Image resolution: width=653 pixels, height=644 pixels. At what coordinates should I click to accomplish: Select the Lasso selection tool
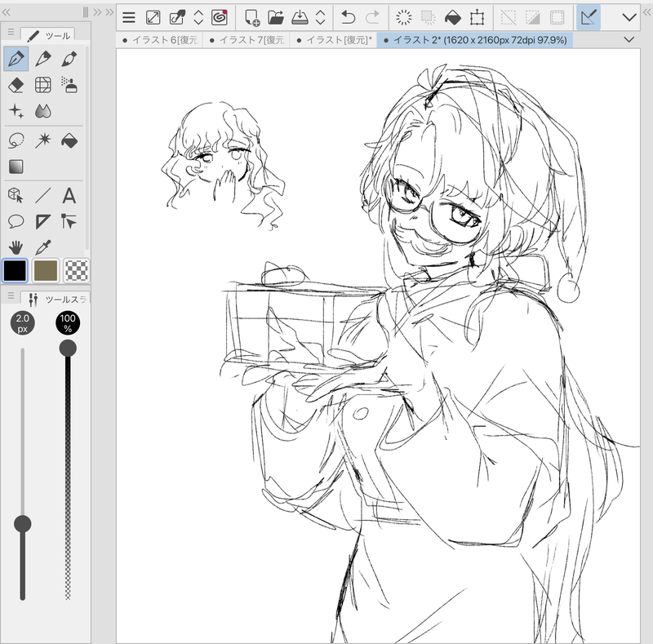point(16,140)
